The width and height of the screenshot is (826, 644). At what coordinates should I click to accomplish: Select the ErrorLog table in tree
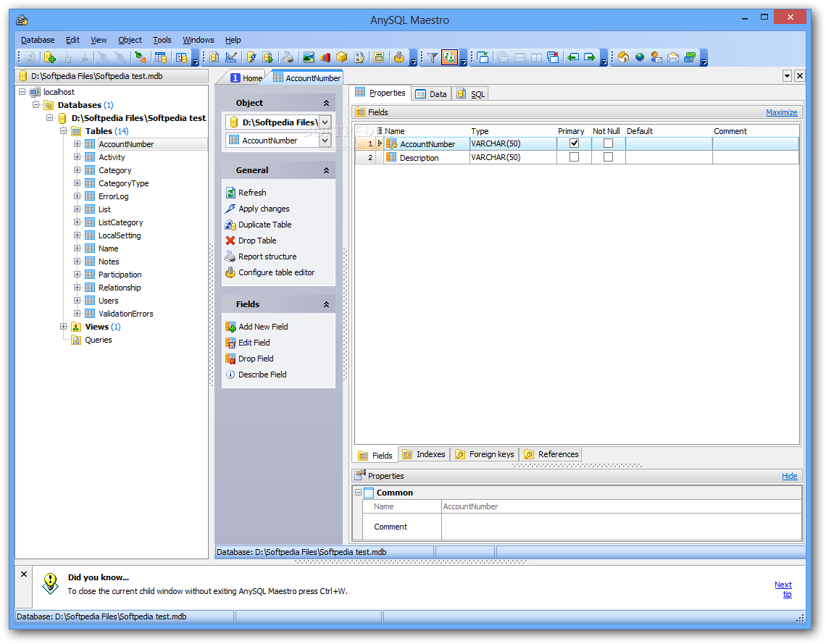click(x=113, y=196)
